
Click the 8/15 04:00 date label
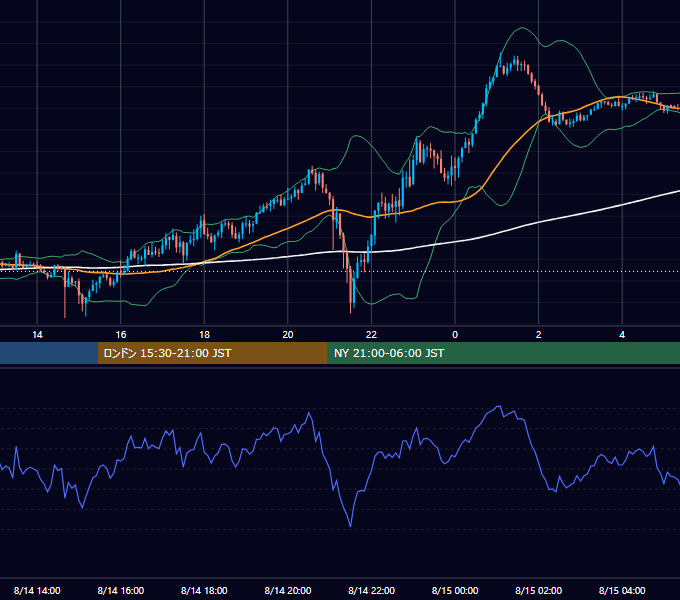(x=622, y=590)
